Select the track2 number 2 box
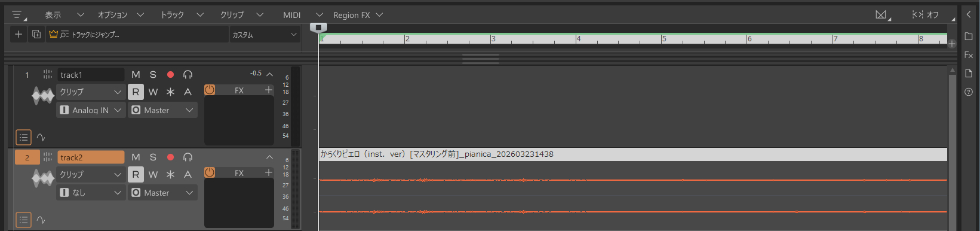The width and height of the screenshot is (980, 231). click(x=27, y=157)
